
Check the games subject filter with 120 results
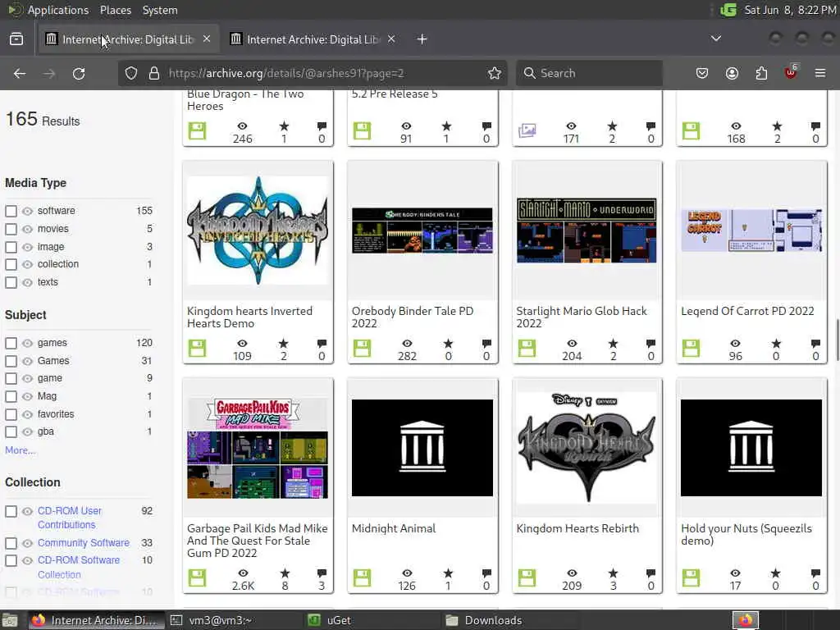11,343
